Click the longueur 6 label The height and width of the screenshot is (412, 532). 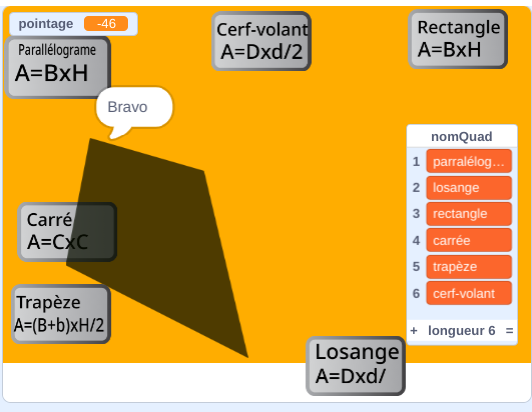[462, 331]
